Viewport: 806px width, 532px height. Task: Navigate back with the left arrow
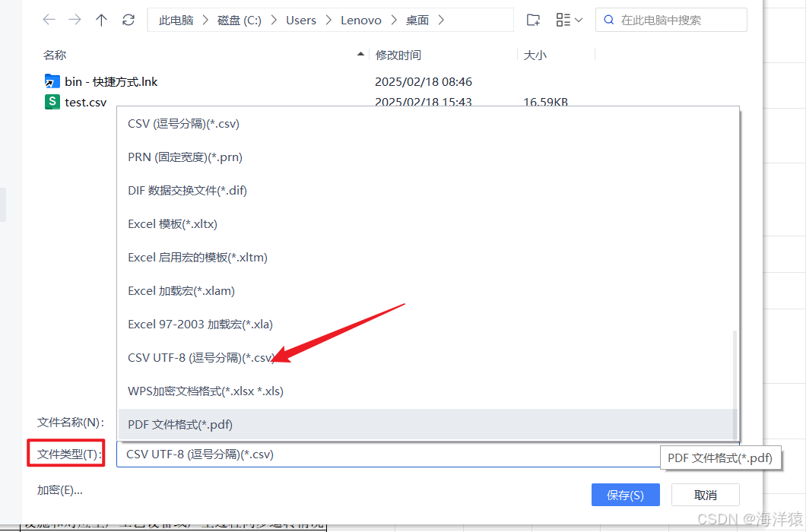tap(49, 19)
